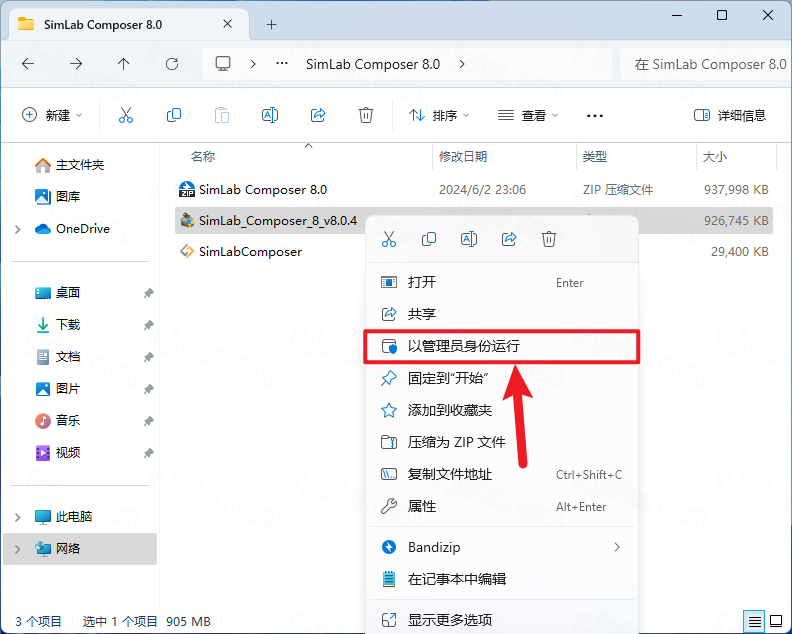Viewport: 792px width, 634px height.
Task: Open Music (音乐) in the sidebar
Action: coord(57,420)
